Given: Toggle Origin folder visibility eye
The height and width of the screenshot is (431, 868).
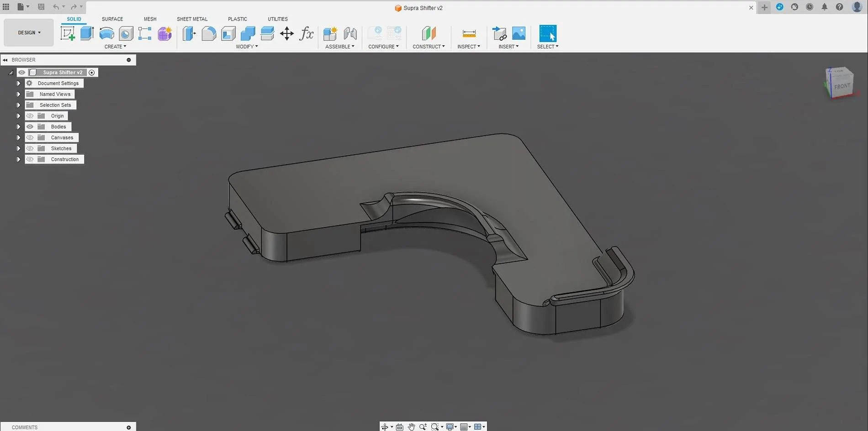Looking at the screenshot, I should 30,116.
